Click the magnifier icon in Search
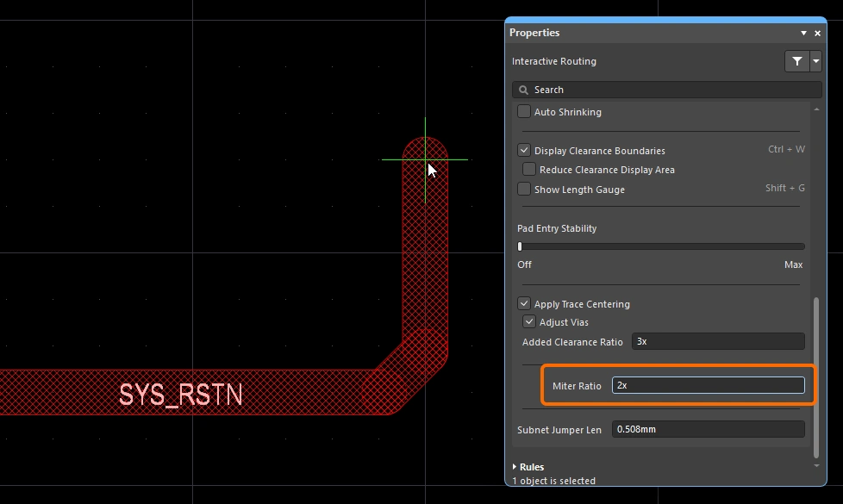 [523, 90]
